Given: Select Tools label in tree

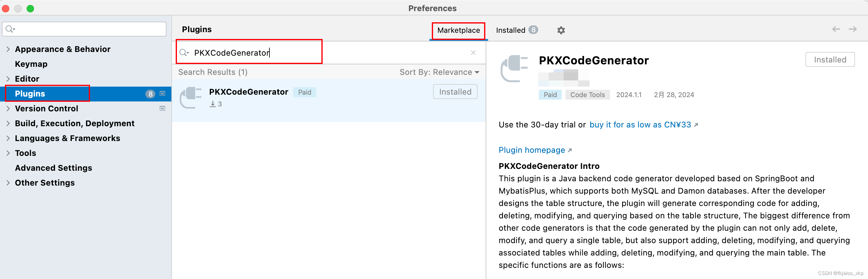Looking at the screenshot, I should pyautogui.click(x=25, y=153).
